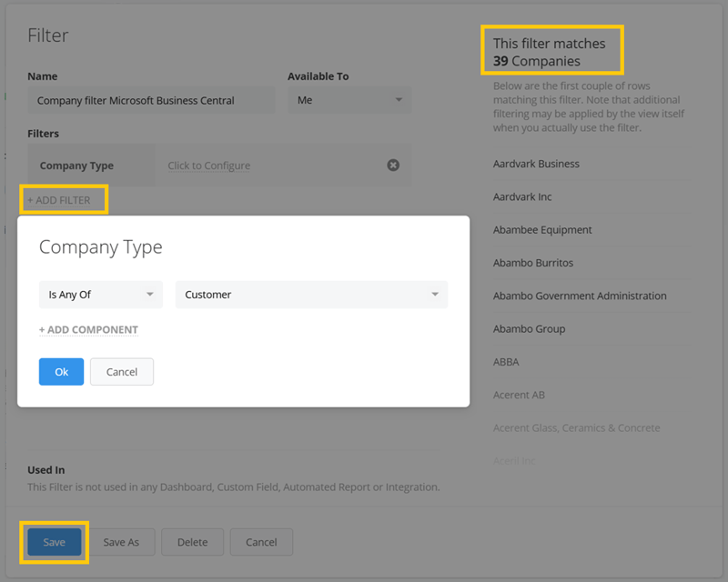Cancel the Company Type dialog
The width and height of the screenshot is (728, 582).
pyautogui.click(x=122, y=372)
